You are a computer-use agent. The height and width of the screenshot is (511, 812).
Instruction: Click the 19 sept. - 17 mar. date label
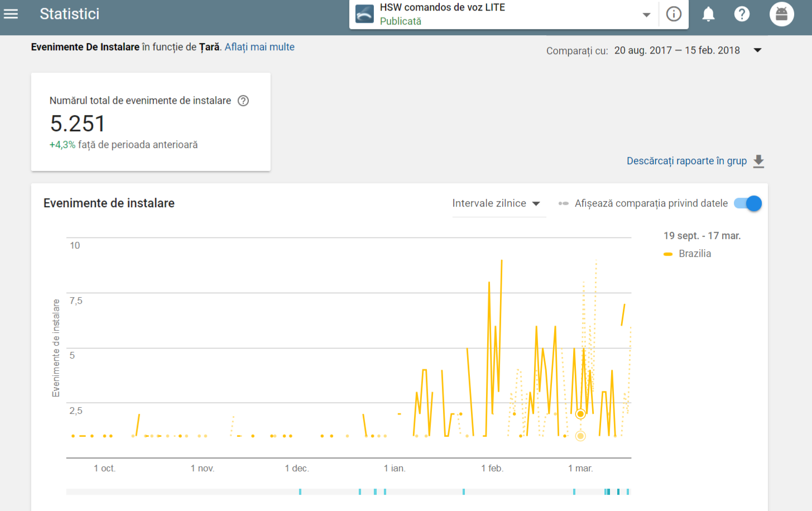(702, 236)
